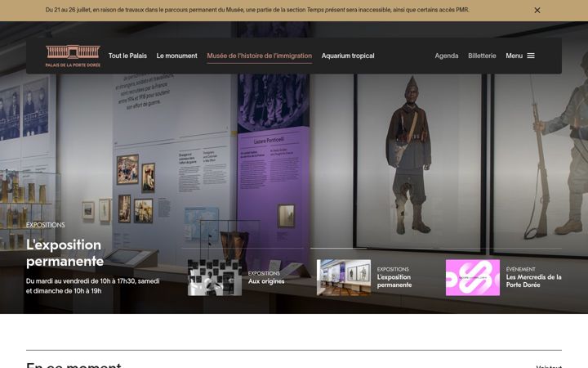The image size is (588, 368).
Task: Click the Palais de la Porte Dorée logo
Action: pos(73,56)
